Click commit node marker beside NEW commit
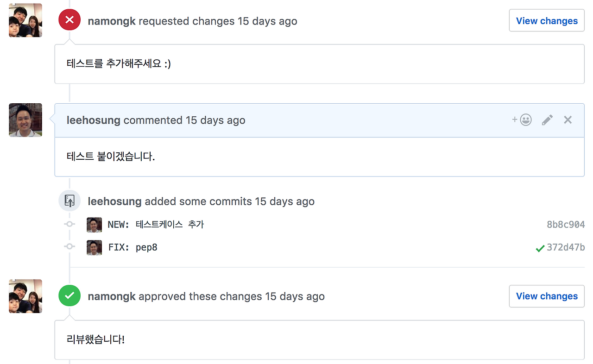 69,225
